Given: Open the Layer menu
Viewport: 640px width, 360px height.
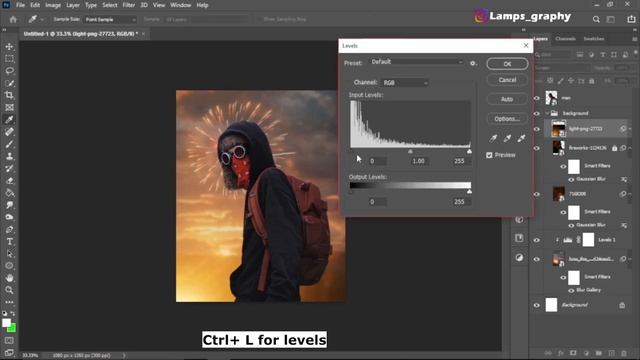Looking at the screenshot, I should pos(73,5).
